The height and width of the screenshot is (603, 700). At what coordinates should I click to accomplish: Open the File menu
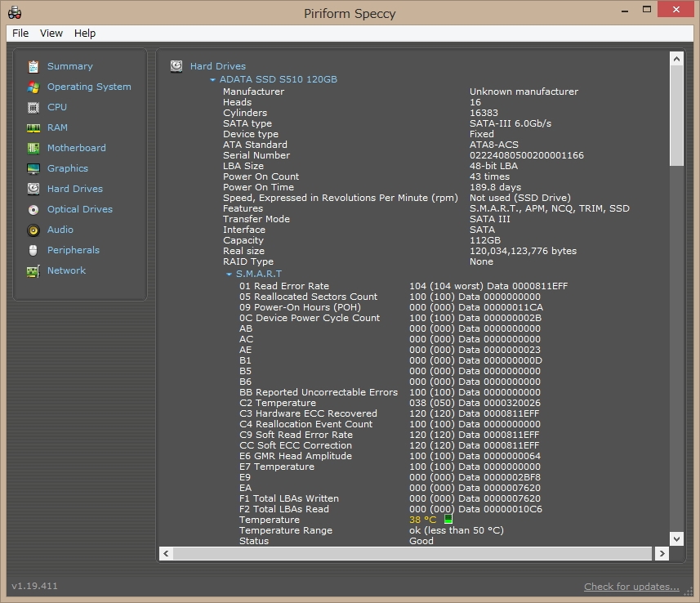(20, 33)
